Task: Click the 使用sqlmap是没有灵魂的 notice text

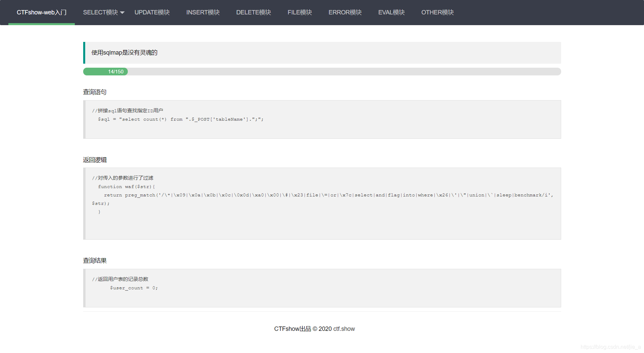Action: pos(124,53)
